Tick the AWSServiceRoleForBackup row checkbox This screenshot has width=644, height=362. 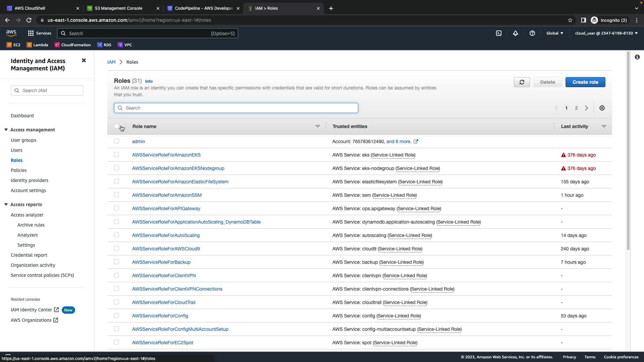click(116, 262)
